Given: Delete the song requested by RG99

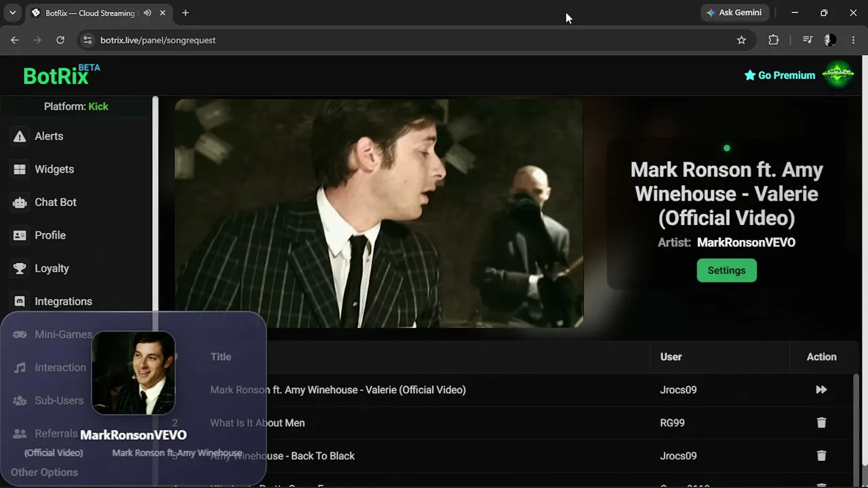Looking at the screenshot, I should 821,423.
